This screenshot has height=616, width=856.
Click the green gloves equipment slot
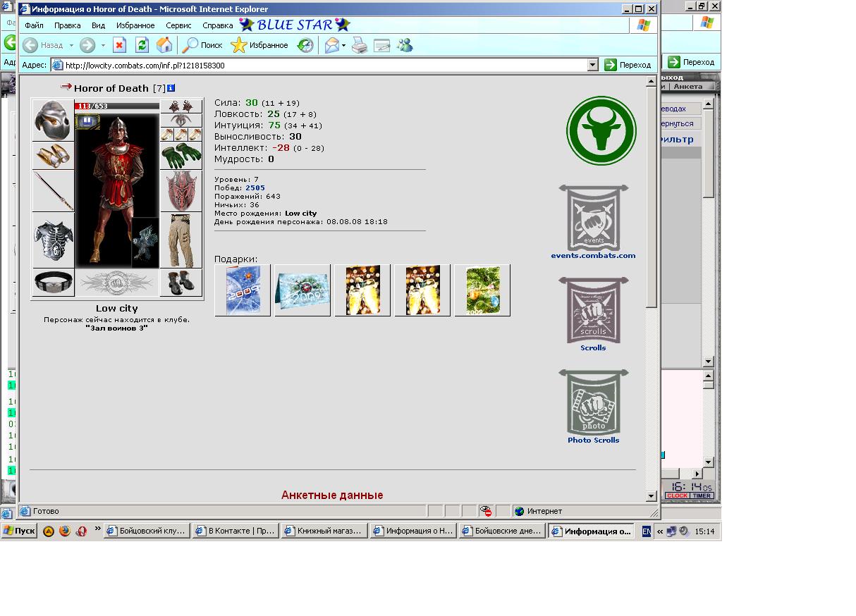tap(181, 156)
